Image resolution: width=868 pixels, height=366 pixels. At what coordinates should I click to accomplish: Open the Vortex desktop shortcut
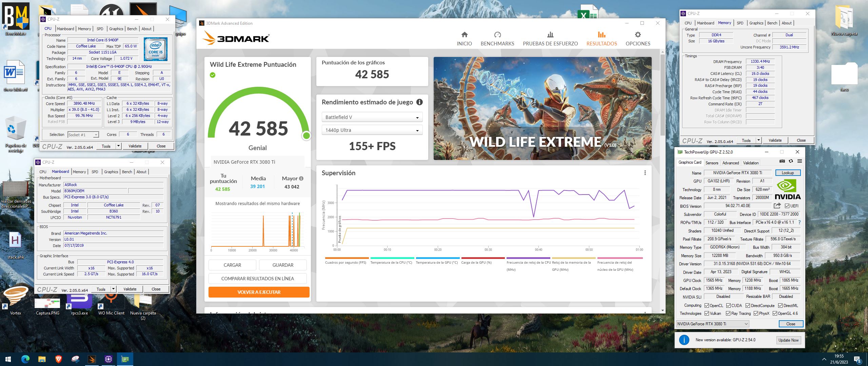[x=16, y=300]
